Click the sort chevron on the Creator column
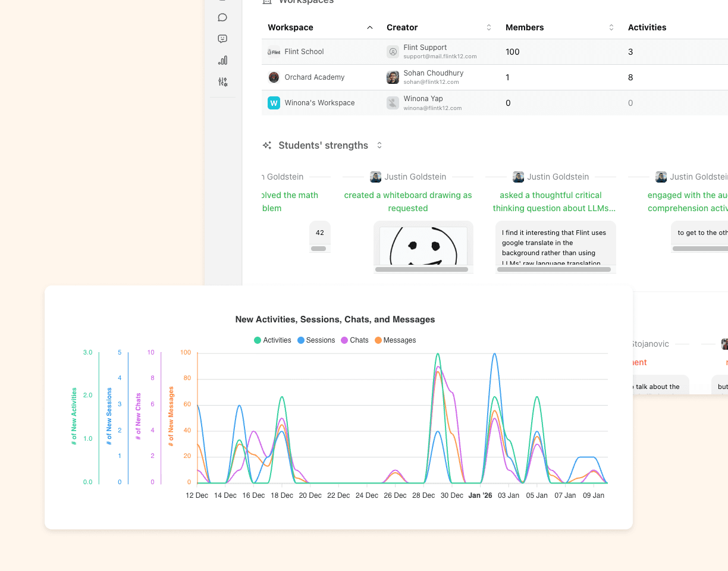Viewport: 728px width, 571px height. (x=489, y=27)
